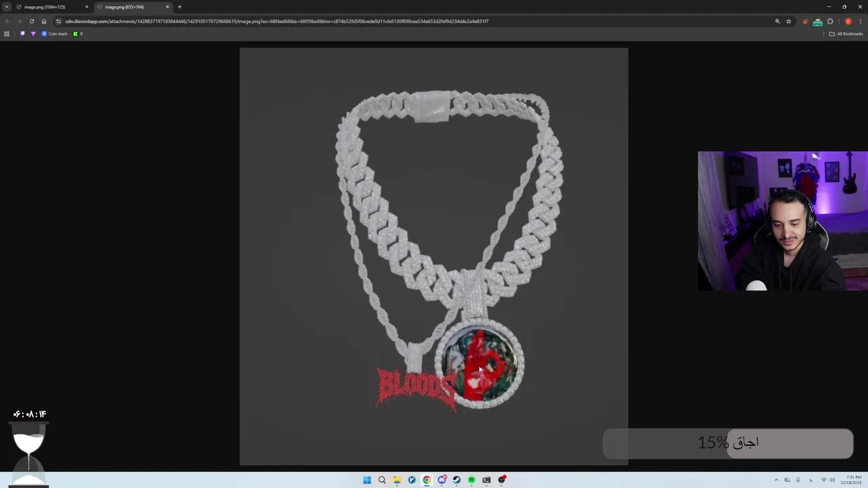
Task: Open the volume speaker tray icon
Action: pyautogui.click(x=833, y=480)
